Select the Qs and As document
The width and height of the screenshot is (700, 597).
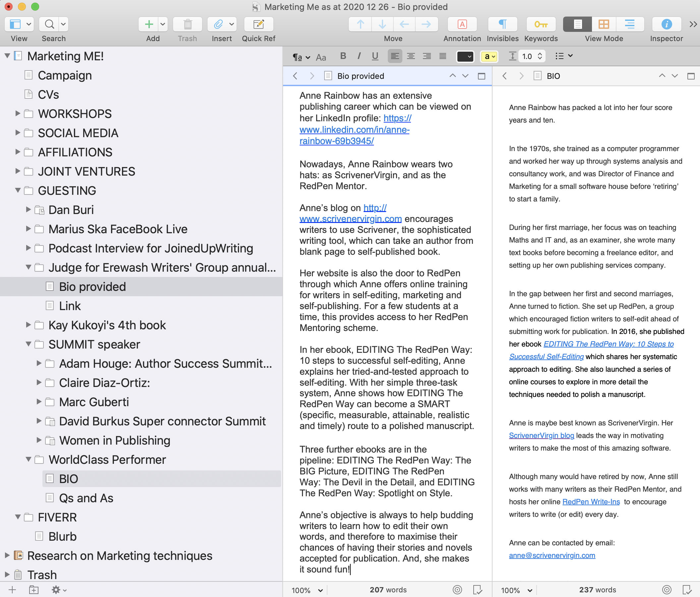coord(86,498)
